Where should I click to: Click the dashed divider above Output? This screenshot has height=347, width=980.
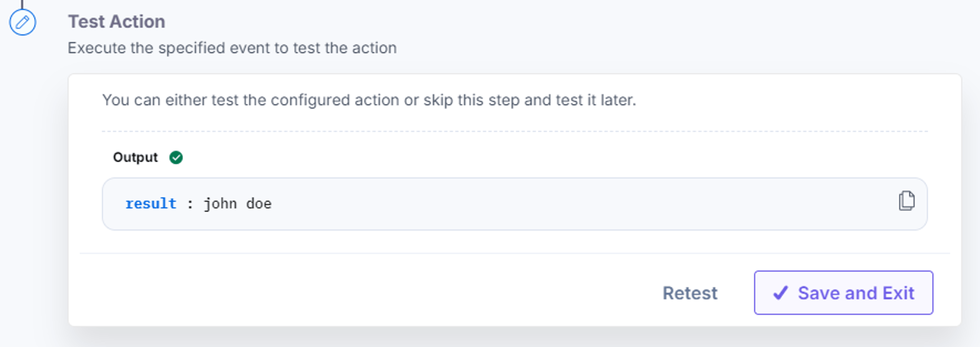pos(515,131)
